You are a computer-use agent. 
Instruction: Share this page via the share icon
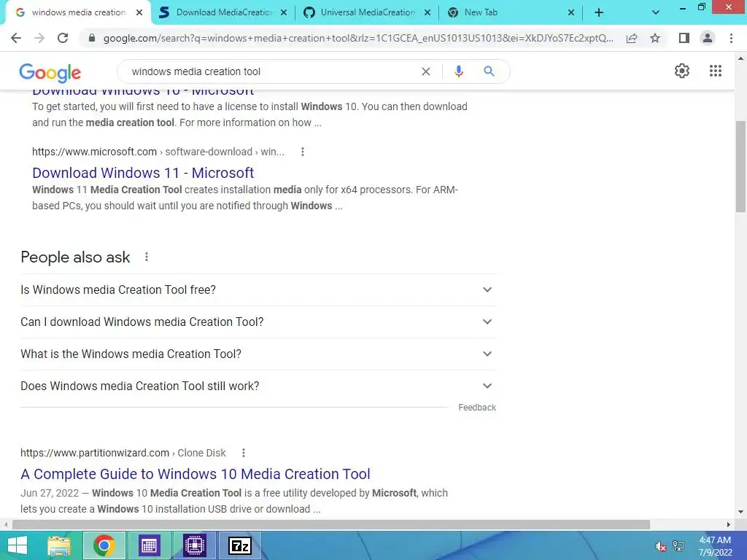(632, 38)
